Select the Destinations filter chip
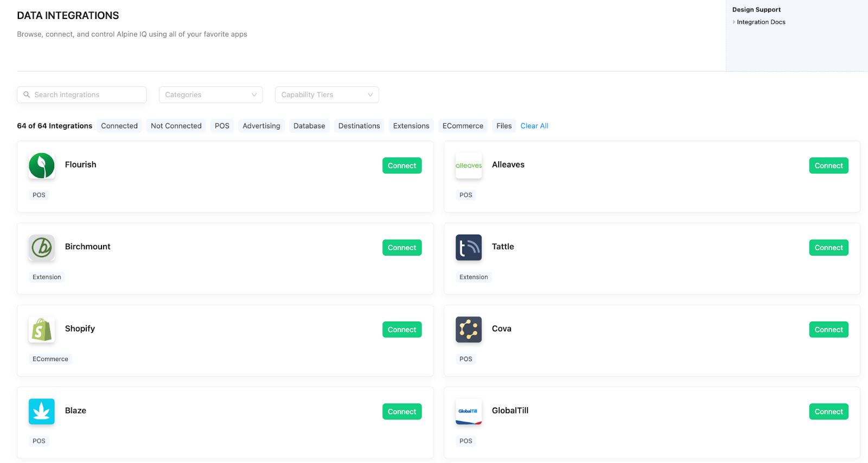This screenshot has width=868, height=463. pos(359,126)
